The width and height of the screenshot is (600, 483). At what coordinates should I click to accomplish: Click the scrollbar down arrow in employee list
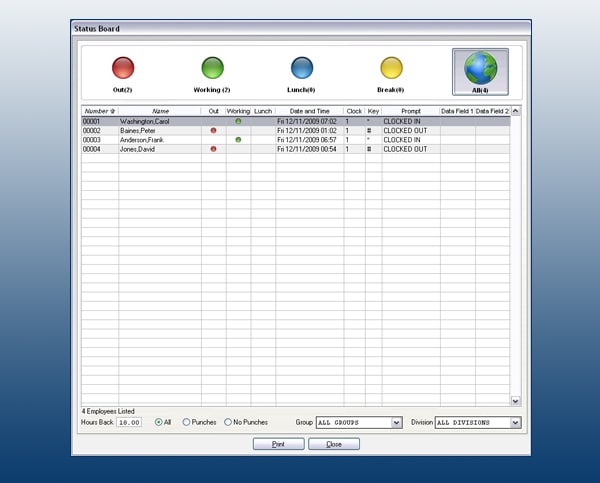tap(515, 401)
